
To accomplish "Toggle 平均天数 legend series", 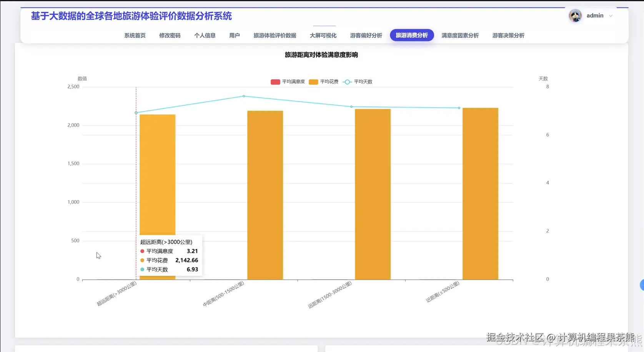I will pyautogui.click(x=358, y=82).
